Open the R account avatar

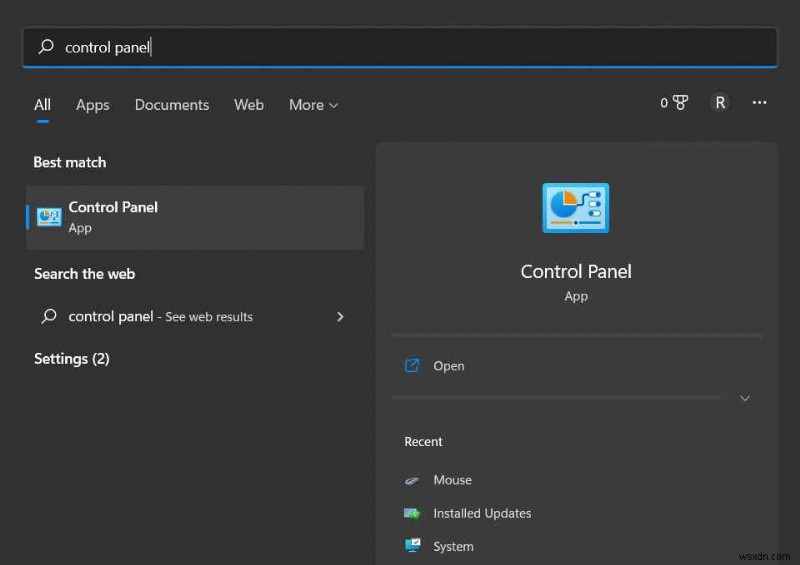(x=720, y=103)
